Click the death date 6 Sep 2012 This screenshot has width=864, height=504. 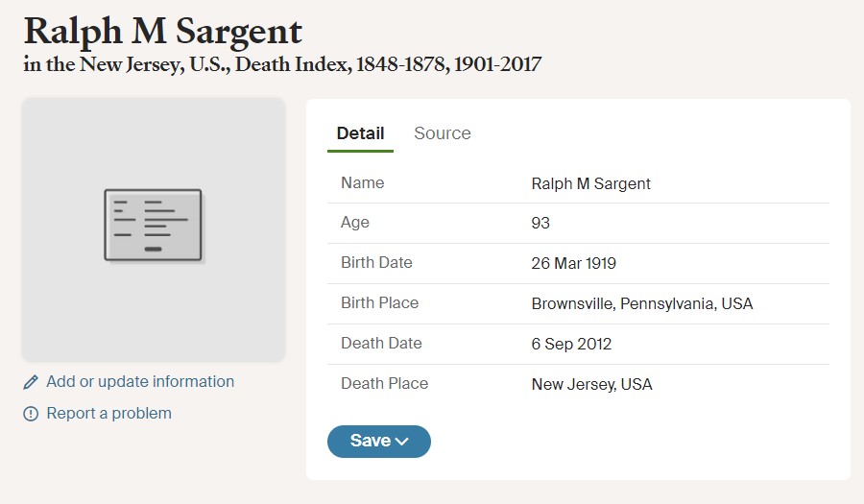(x=571, y=344)
